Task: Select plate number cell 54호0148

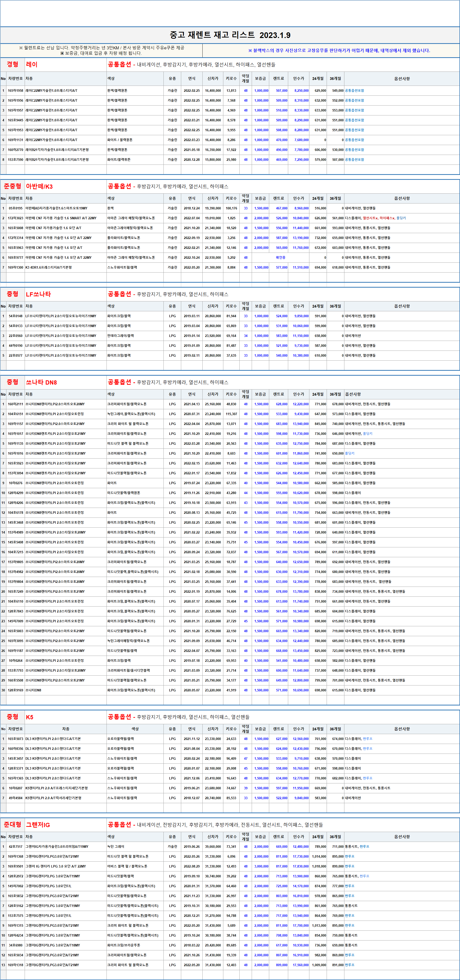Action: point(16,316)
